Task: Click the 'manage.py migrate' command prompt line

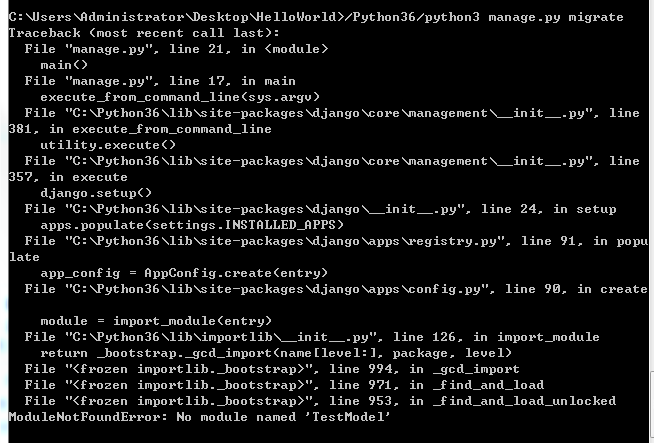Action: coord(316,17)
